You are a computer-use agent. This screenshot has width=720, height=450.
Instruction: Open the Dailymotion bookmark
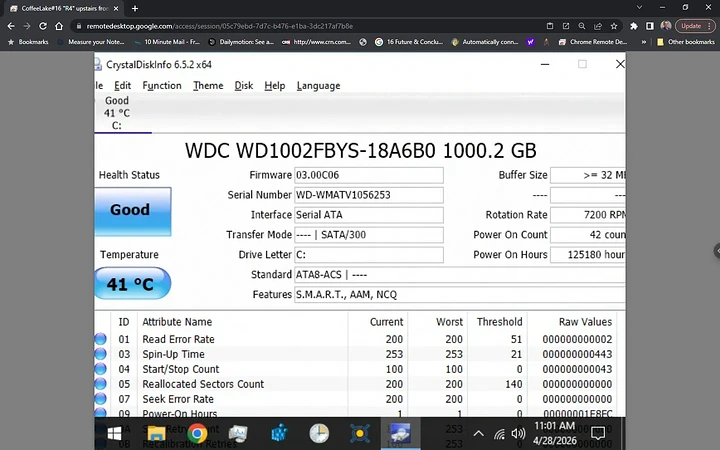click(242, 42)
